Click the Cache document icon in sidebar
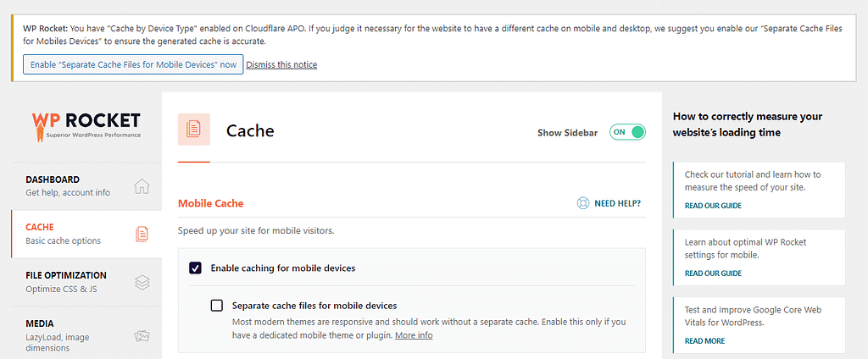This screenshot has height=359, width=868. coord(142,234)
